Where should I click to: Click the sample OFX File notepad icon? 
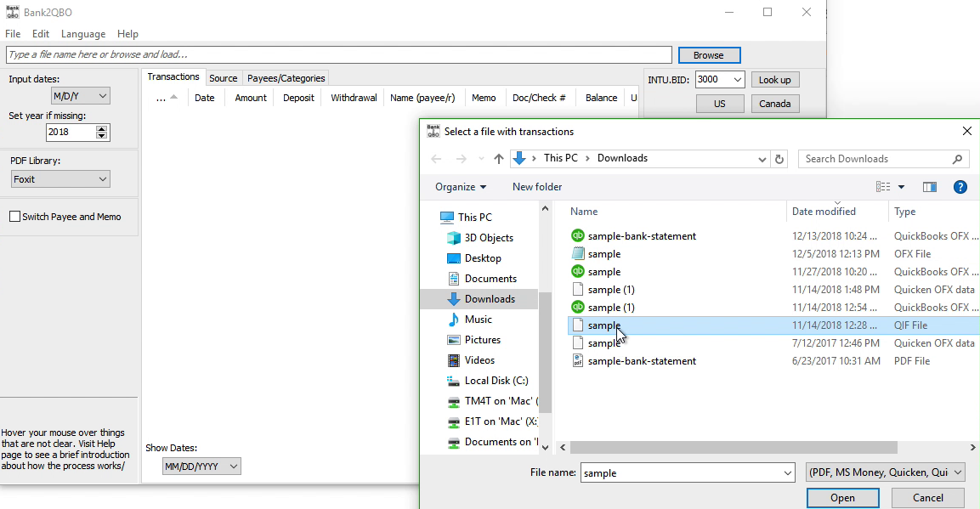[578, 253]
